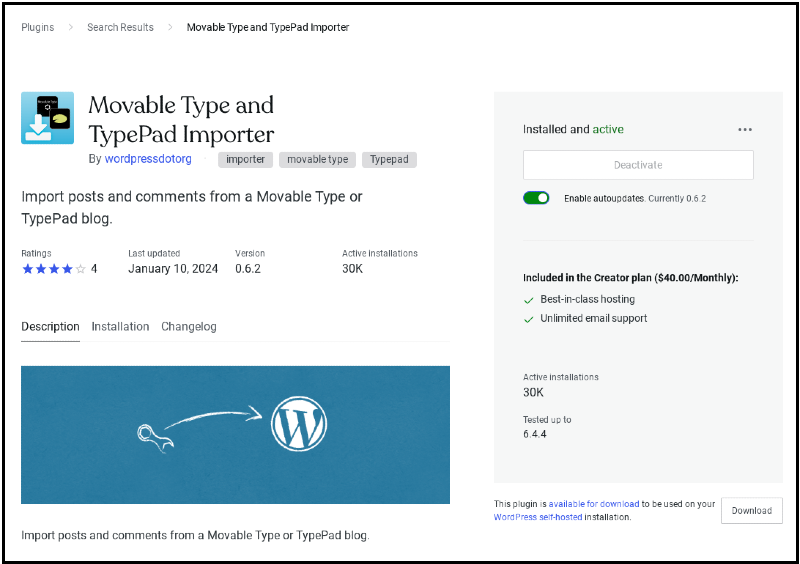Switch to the Changelog tab
800x564 pixels.
(x=189, y=327)
